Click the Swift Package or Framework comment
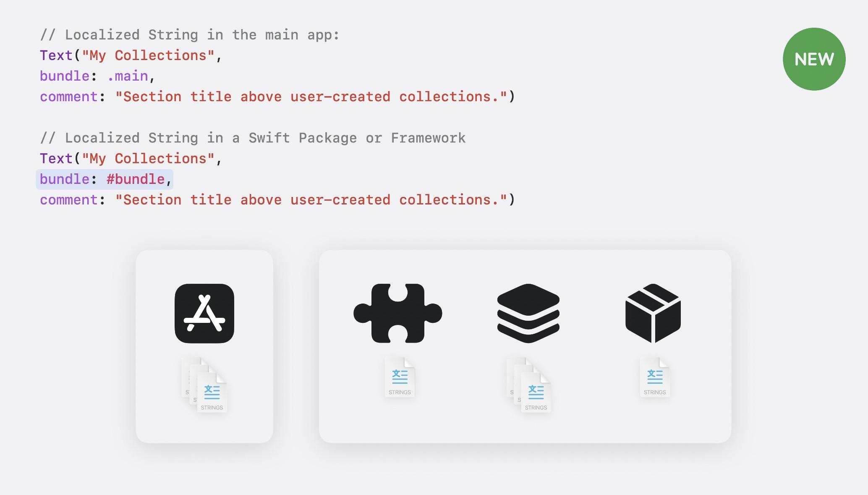 tap(253, 138)
